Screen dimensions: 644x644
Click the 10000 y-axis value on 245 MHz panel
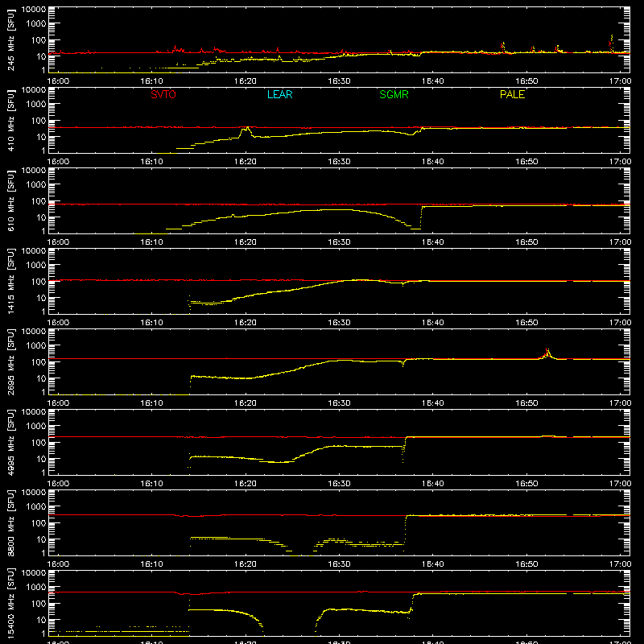[x=34, y=10]
